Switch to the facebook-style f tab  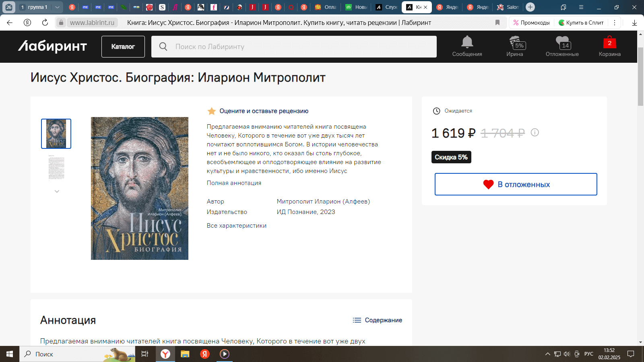214,7
